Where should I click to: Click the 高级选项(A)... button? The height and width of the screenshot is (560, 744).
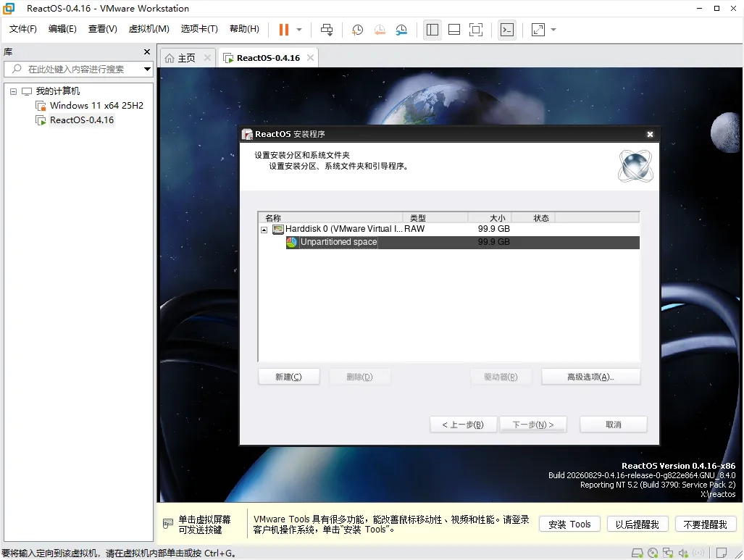(x=590, y=377)
